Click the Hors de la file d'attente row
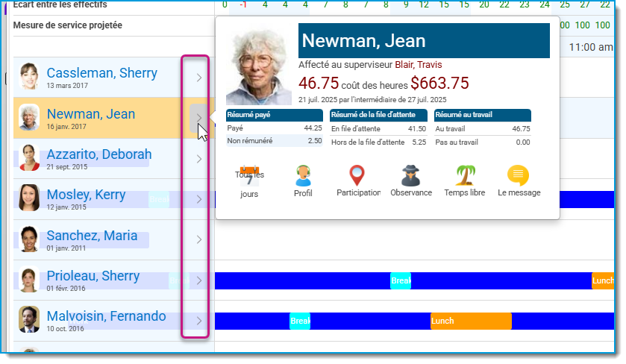 [378, 142]
